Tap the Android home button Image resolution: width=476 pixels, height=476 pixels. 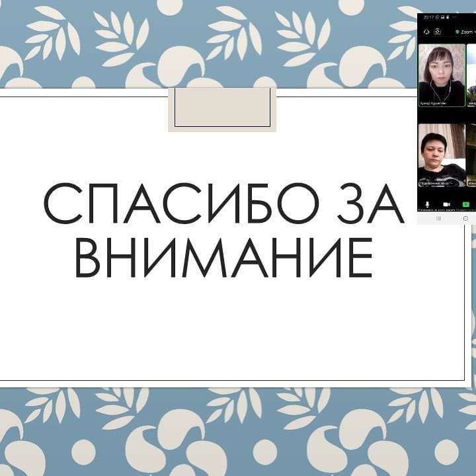(x=465, y=219)
